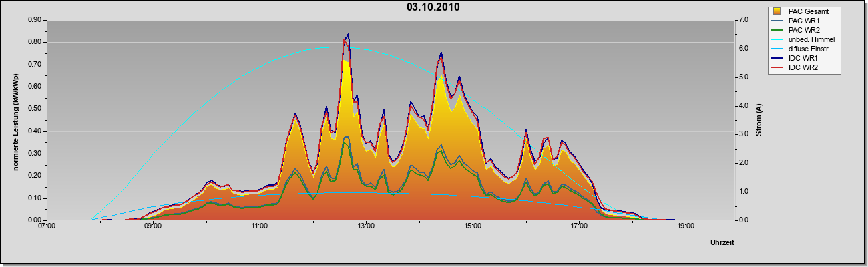Viewport: 868px width, 267px height.
Task: Select the IDC WR1 legend entry
Action: coord(802,59)
